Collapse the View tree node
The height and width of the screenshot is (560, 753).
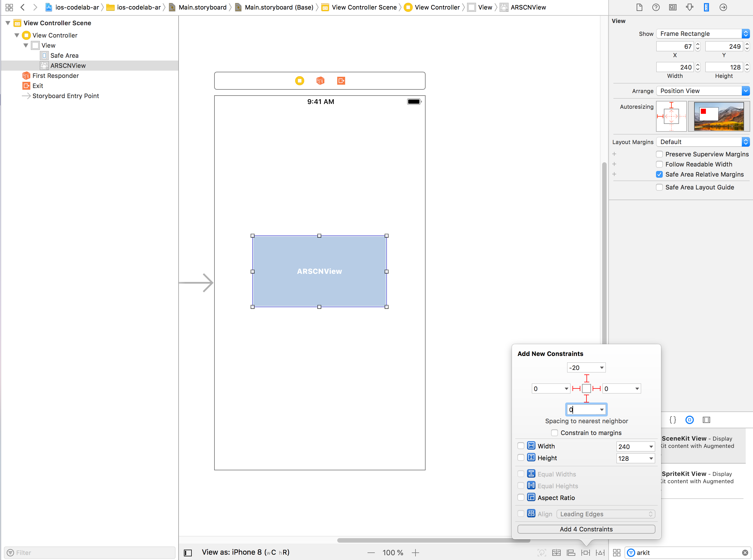click(x=26, y=45)
